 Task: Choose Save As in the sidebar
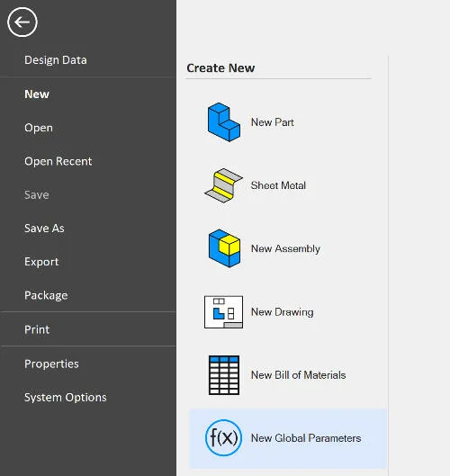pos(44,229)
